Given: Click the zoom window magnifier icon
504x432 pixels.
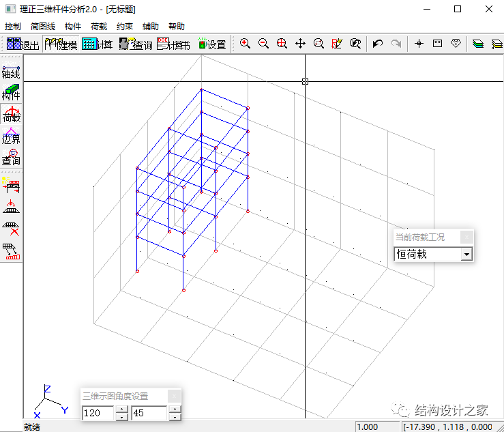Looking at the screenshot, I should point(318,44).
